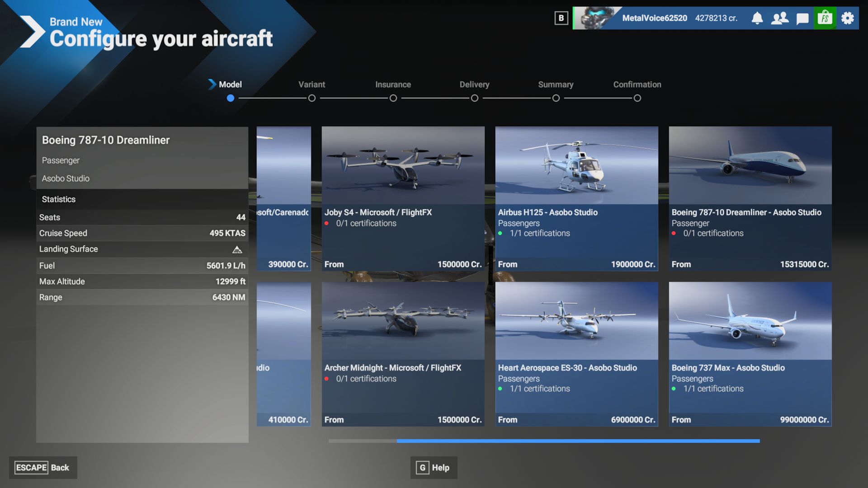Image resolution: width=868 pixels, height=488 pixels.
Task: Open the chat message icon
Action: [x=802, y=19]
